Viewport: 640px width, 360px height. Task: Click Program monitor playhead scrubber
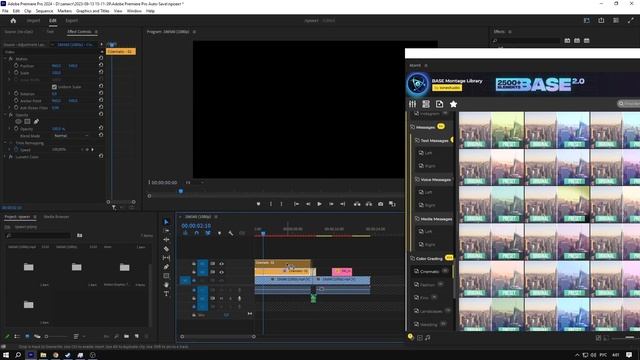(x=181, y=191)
